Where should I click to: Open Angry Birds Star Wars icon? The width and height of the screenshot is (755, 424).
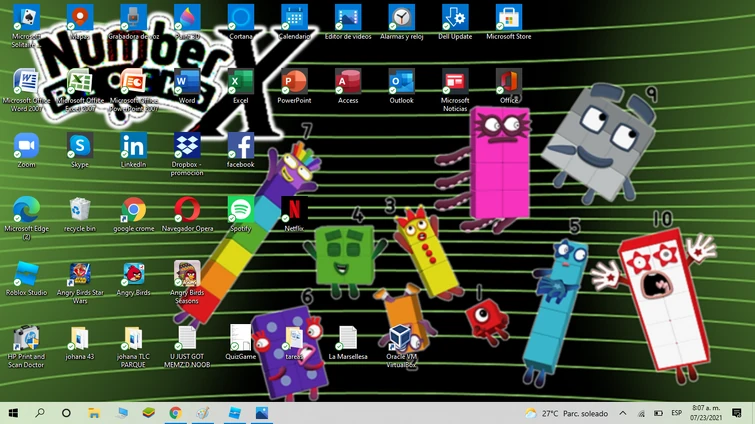80,274
